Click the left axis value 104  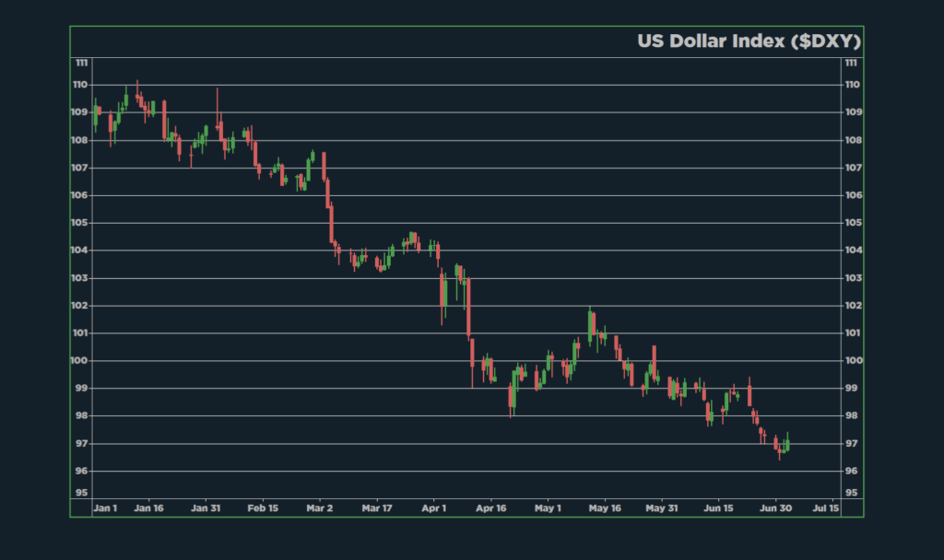[79, 251]
